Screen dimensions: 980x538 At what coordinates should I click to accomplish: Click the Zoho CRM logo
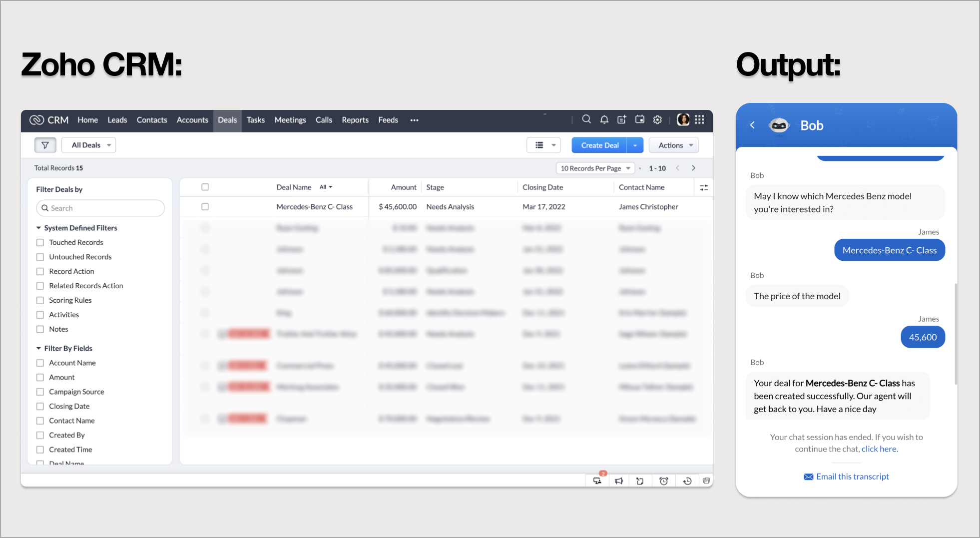(49, 120)
